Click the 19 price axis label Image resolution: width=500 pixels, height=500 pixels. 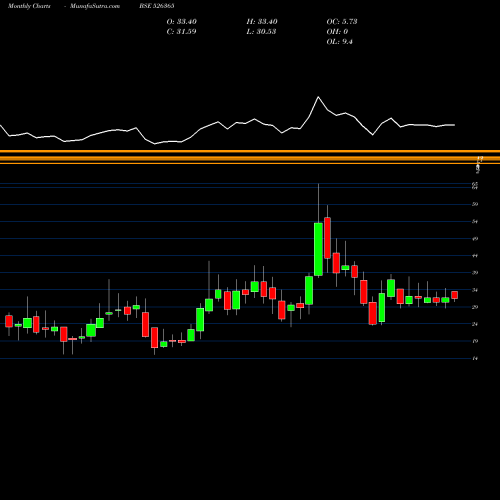(x=475, y=341)
